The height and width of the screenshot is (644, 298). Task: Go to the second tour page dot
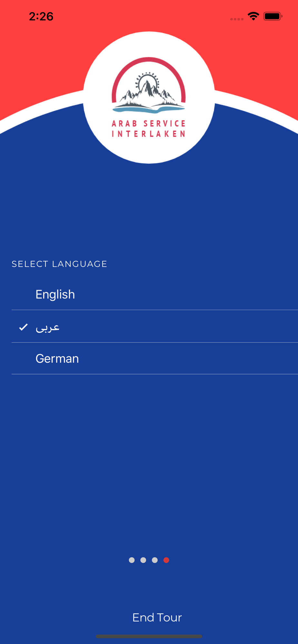coord(143,560)
